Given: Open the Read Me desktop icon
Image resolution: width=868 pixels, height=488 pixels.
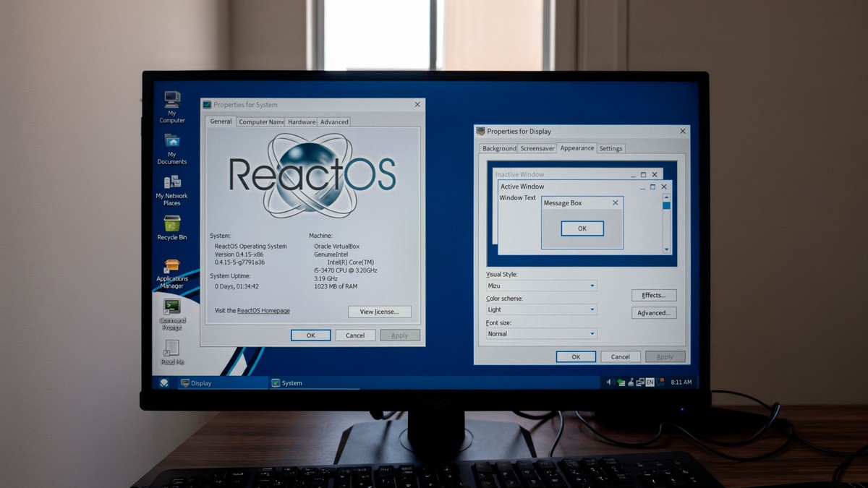Looking at the screenshot, I should point(172,352).
